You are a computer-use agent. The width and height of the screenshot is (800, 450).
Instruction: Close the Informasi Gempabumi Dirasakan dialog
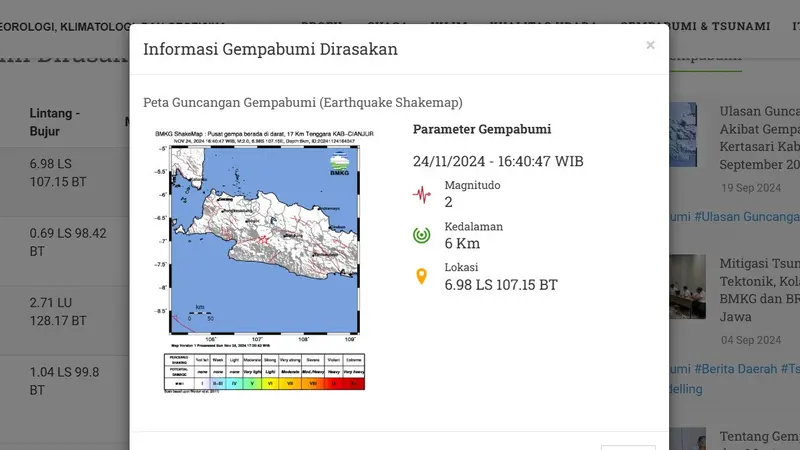point(650,45)
